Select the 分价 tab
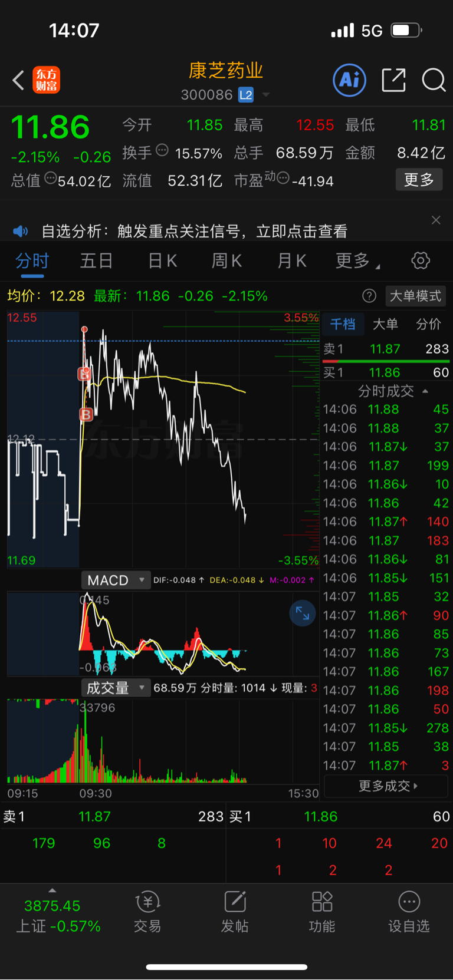Screen dimensions: 453x980 (x=428, y=324)
